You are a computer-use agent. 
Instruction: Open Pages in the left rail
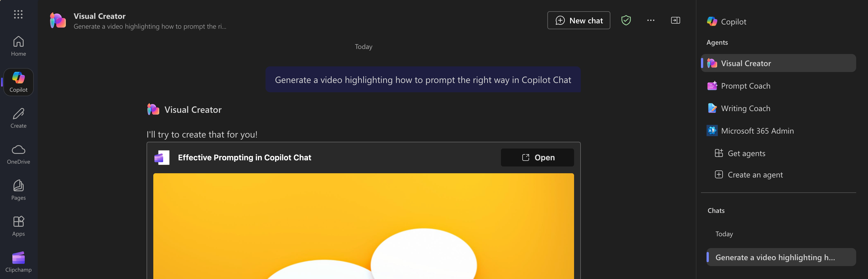click(18, 190)
